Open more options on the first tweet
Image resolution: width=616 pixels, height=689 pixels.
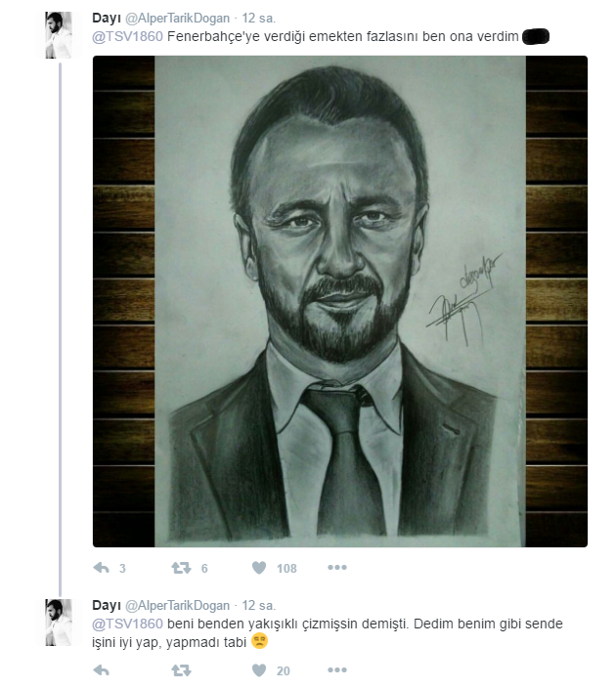pos(337,567)
